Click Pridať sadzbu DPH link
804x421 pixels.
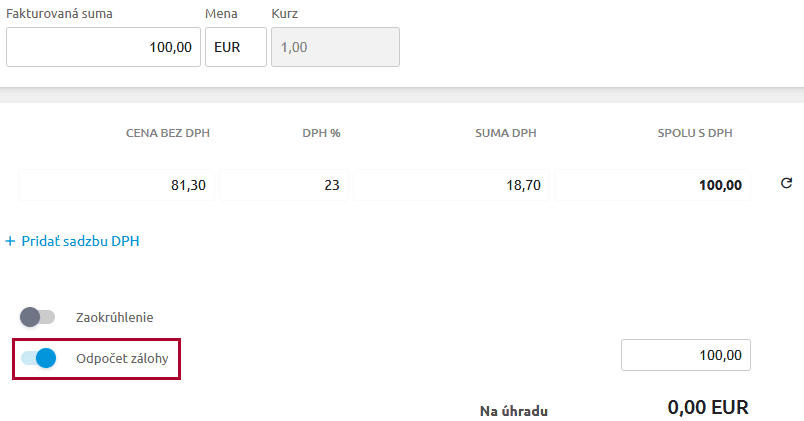72,241
